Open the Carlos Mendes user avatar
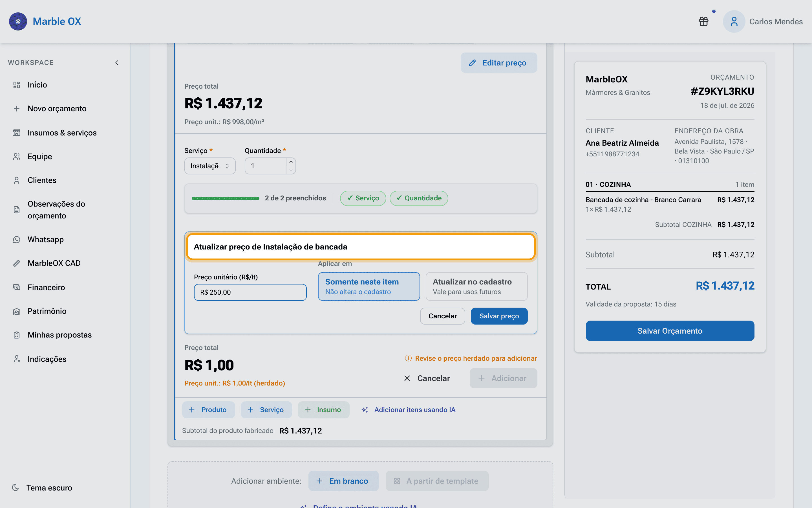812x508 pixels. (x=734, y=21)
